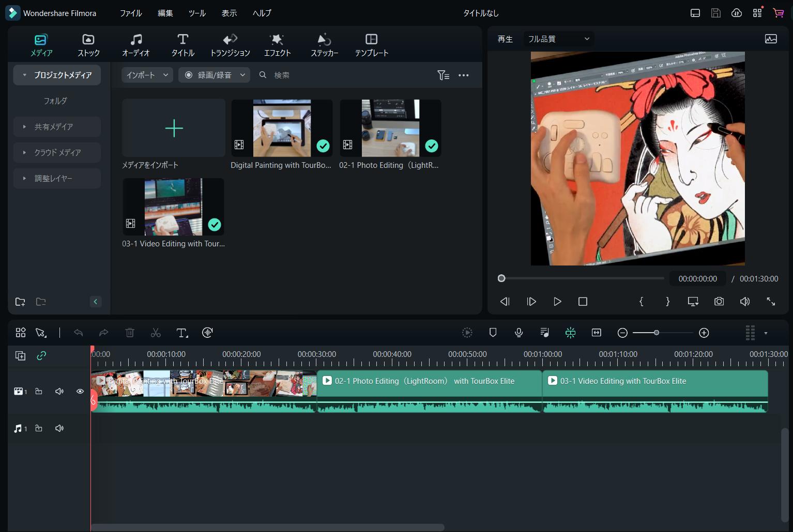The image size is (793, 532).
Task: Hide video track 1 with the eye
Action: click(x=80, y=392)
